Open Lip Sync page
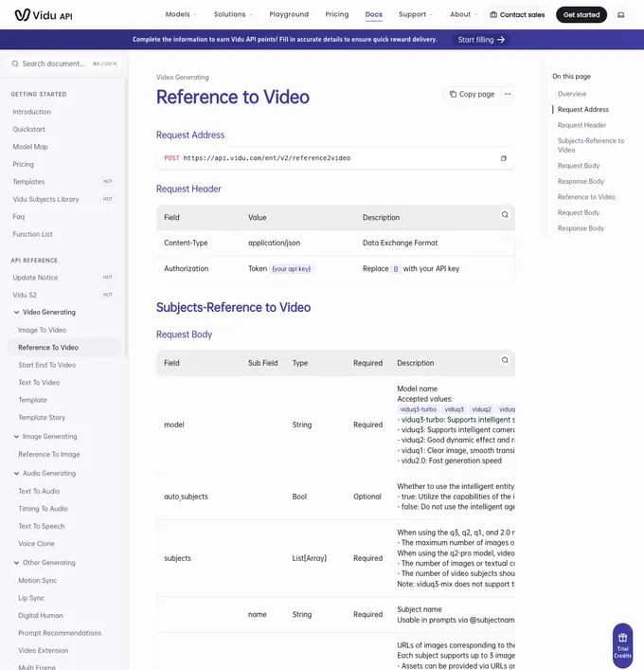This screenshot has height=670, width=644. point(31,598)
